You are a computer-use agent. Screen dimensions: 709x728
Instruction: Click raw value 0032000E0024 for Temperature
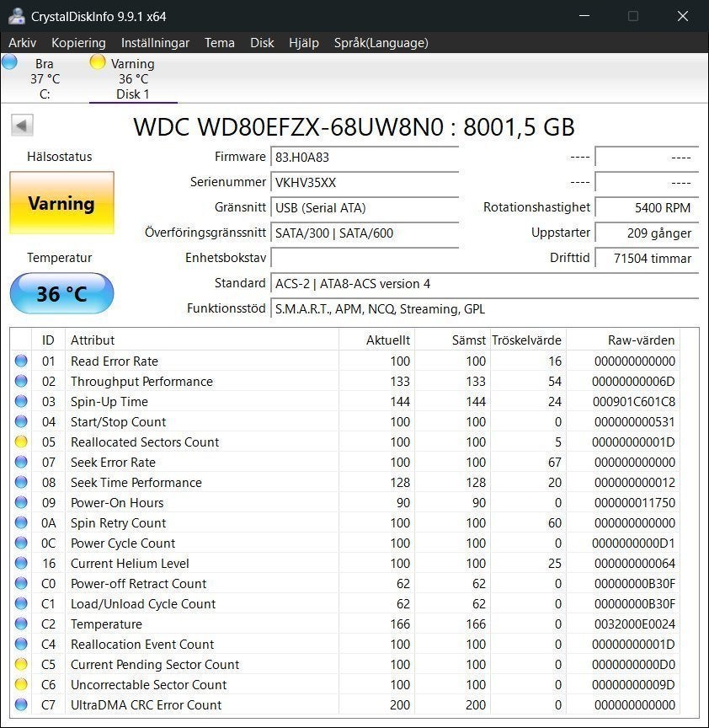635,624
